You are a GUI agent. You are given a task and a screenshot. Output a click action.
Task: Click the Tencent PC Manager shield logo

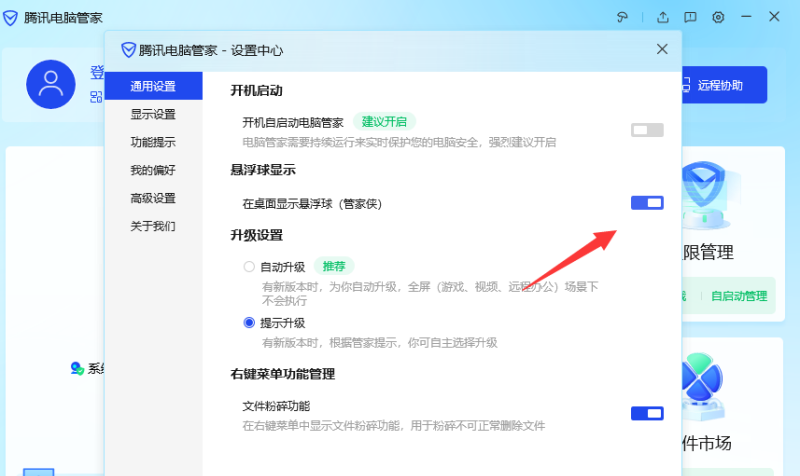tap(10, 18)
